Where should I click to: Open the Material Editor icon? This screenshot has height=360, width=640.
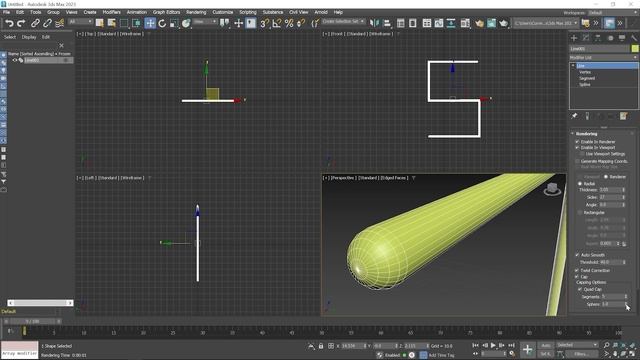465,23
